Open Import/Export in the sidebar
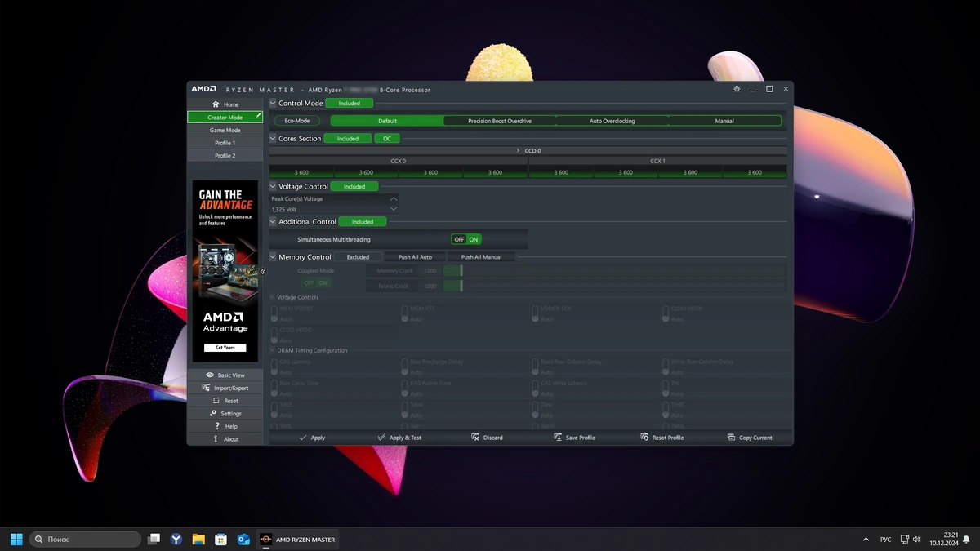This screenshot has width=980, height=551. click(225, 388)
